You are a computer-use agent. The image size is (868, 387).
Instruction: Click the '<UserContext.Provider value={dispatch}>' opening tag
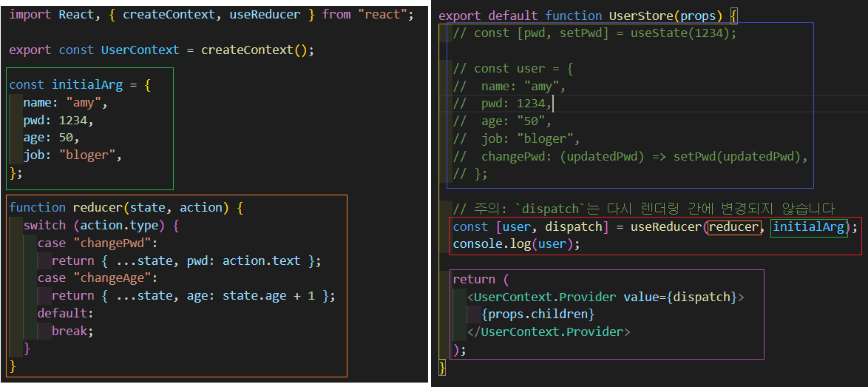pyautogui.click(x=606, y=297)
